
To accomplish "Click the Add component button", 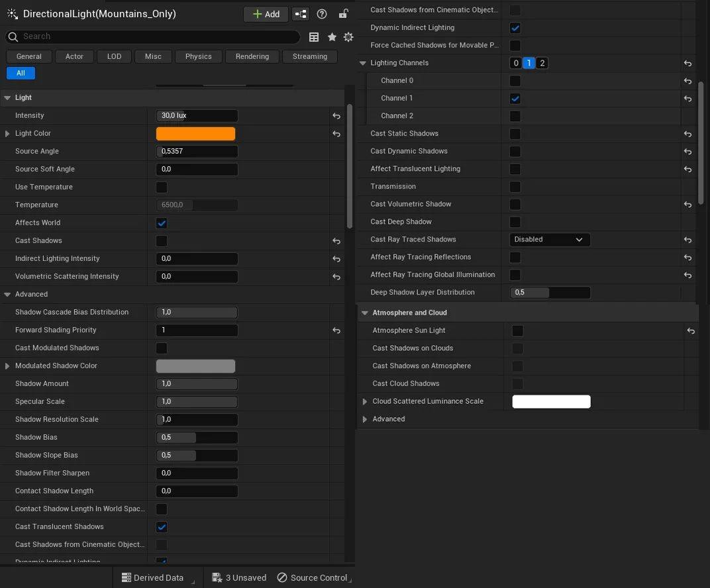I will (x=266, y=14).
